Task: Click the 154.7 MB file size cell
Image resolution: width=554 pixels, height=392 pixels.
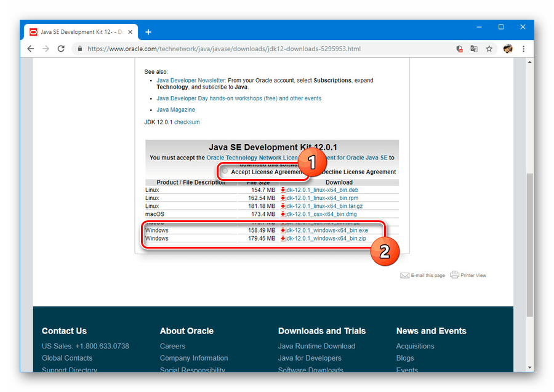Action: click(x=263, y=190)
